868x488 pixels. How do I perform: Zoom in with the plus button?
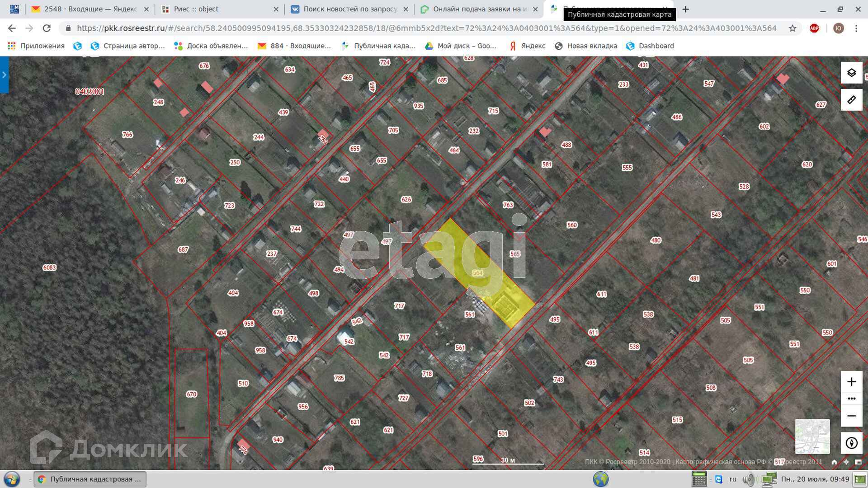[x=851, y=382]
